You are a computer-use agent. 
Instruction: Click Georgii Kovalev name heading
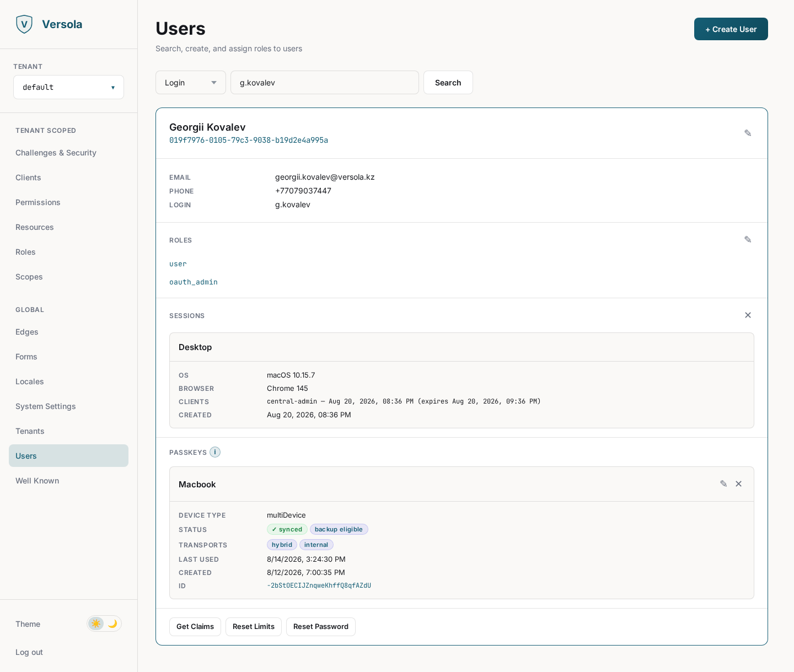(207, 127)
